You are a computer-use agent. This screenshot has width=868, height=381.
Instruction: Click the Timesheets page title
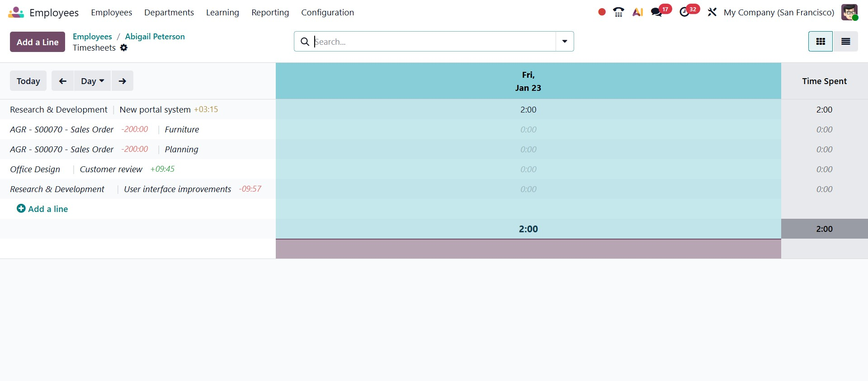pos(94,48)
